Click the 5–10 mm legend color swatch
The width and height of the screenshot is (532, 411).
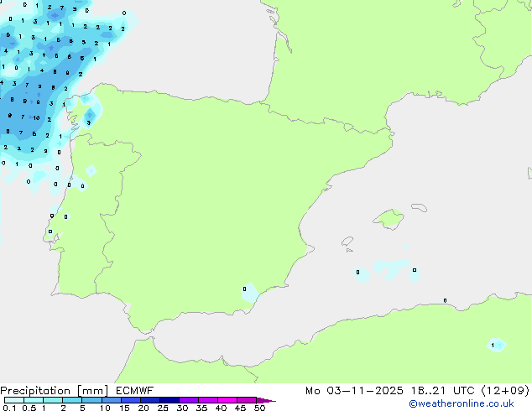91,400
